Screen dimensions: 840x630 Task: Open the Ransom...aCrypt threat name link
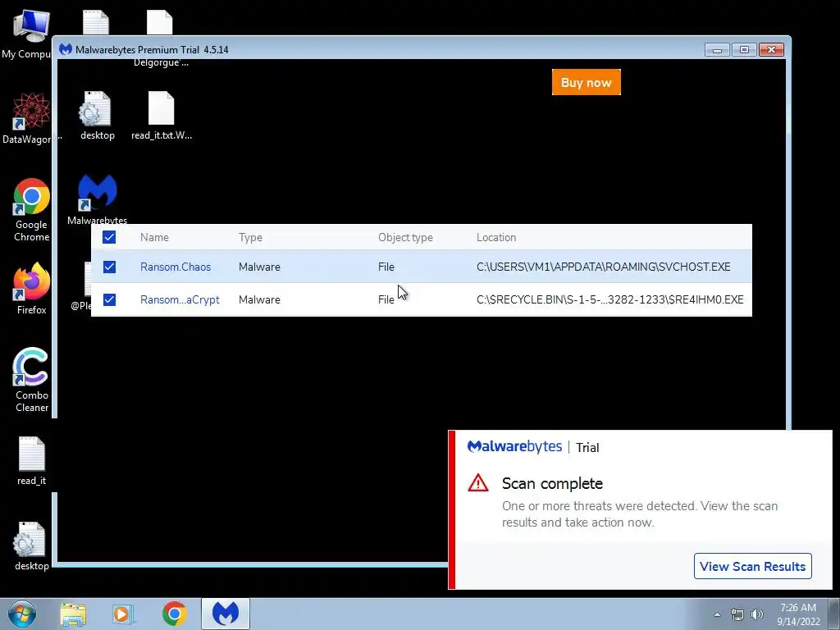coord(180,299)
